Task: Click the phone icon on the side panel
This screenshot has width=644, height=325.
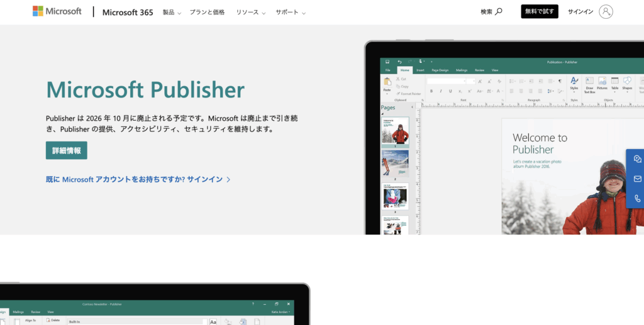Action: [x=637, y=198]
